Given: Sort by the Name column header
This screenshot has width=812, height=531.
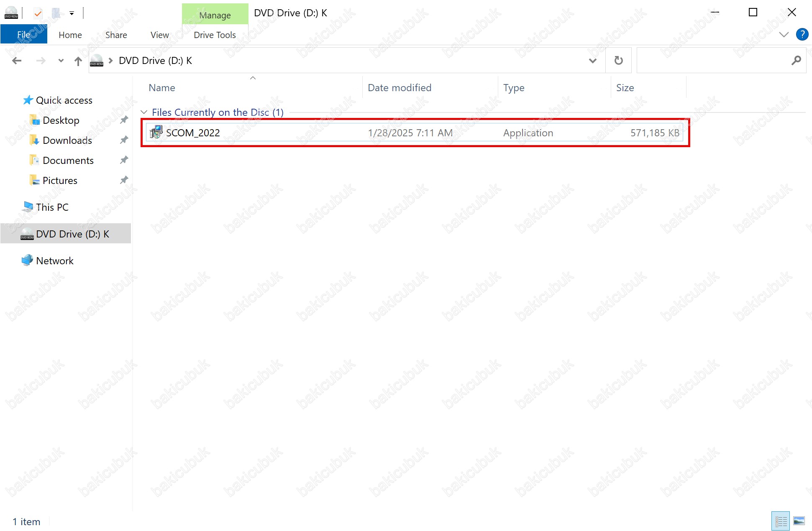Looking at the screenshot, I should click(162, 88).
